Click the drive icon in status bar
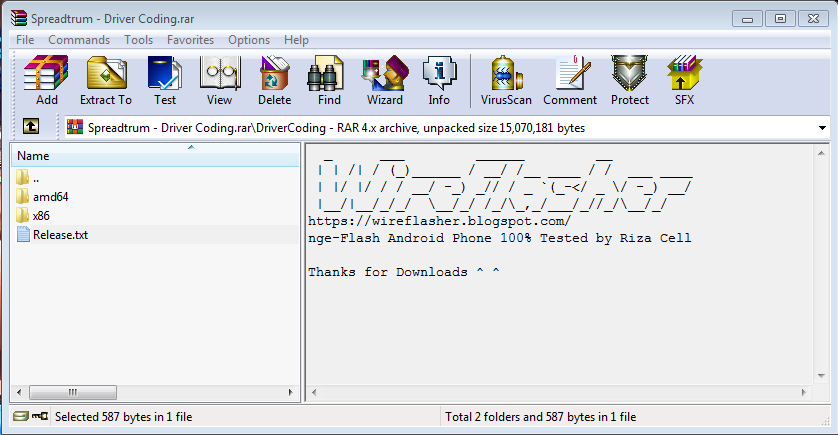838x435 pixels. [20, 416]
